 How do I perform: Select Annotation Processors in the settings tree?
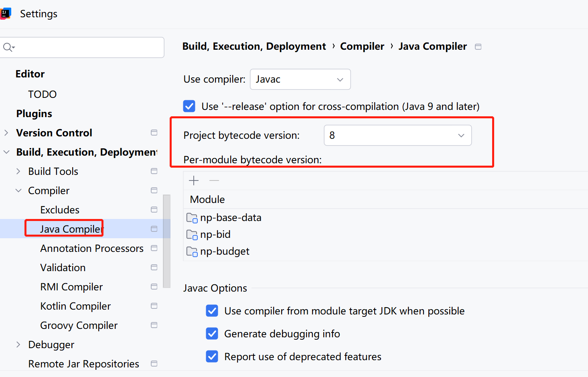tap(92, 248)
